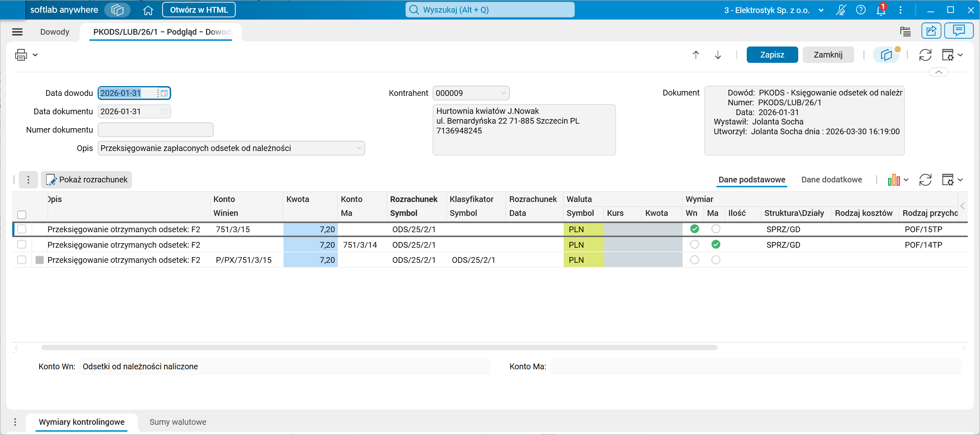Go to the home screen icon
The width and height of the screenshot is (980, 435).
pyautogui.click(x=148, y=10)
